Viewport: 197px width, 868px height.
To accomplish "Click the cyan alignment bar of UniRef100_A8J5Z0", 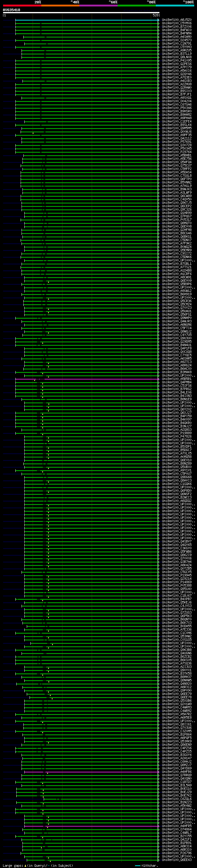I will tap(87, 20).
